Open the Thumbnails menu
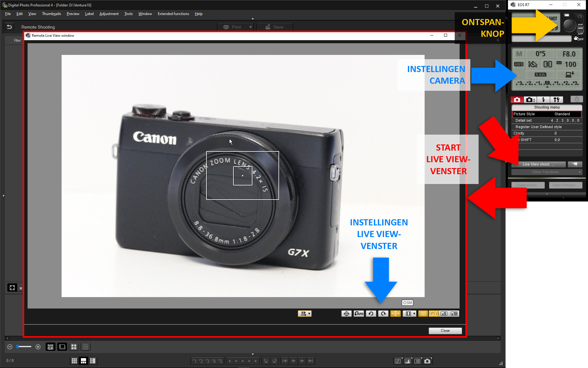Screen dimensions: 588x368 click(51, 14)
